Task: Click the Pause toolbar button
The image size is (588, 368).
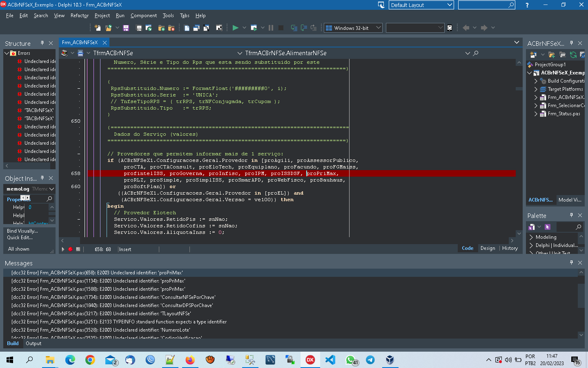Action: tap(271, 28)
